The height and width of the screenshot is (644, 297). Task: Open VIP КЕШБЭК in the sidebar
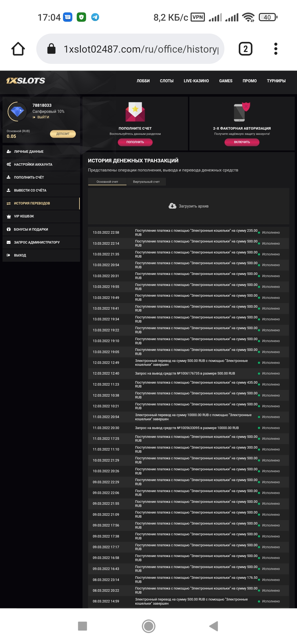tap(24, 216)
